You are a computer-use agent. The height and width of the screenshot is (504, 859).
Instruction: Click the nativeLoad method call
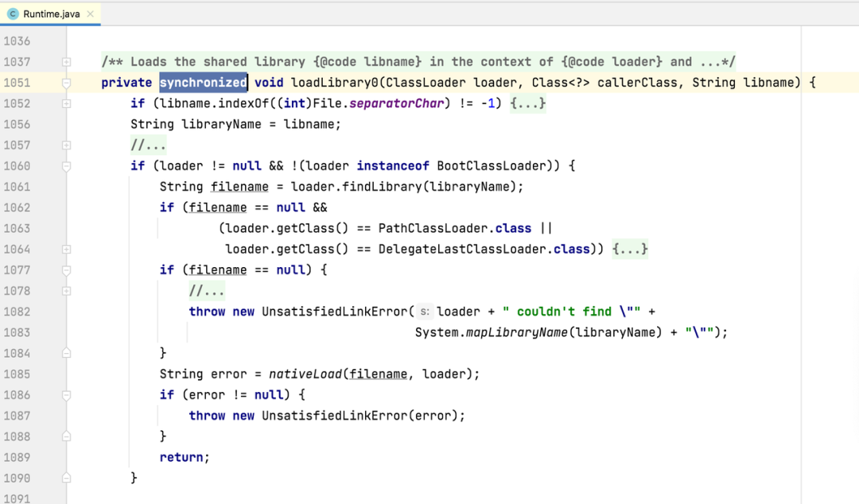click(305, 374)
